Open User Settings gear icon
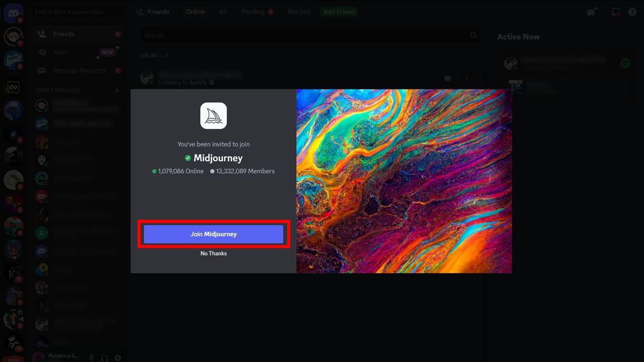Image resolution: width=644 pixels, height=362 pixels. tap(118, 358)
